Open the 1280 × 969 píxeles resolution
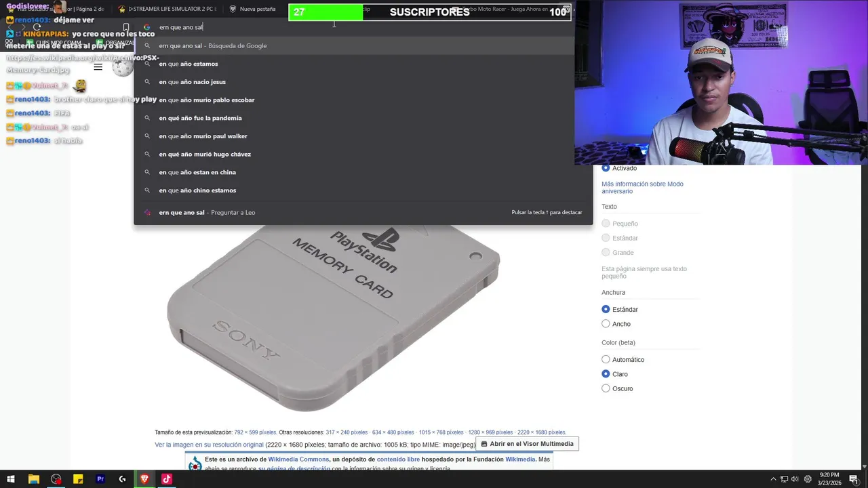Viewport: 868px width, 488px height. [490, 432]
